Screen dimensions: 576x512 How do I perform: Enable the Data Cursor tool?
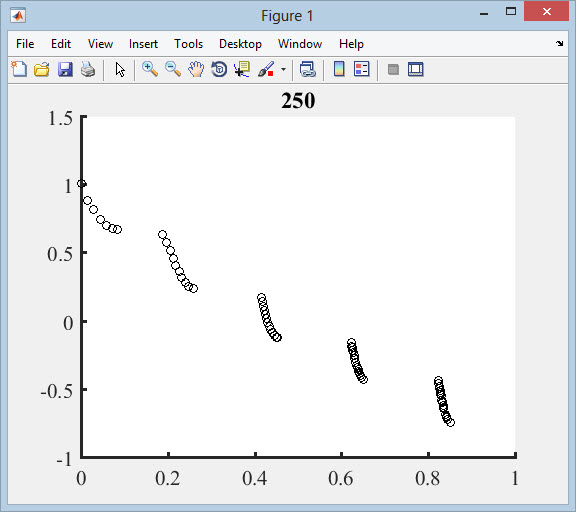[242, 69]
